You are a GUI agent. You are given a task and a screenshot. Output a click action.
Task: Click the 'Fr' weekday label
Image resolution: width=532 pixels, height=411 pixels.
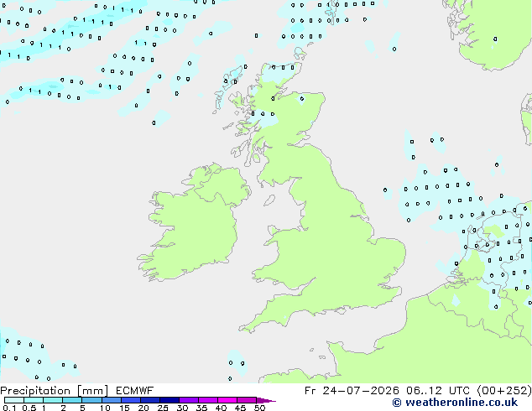[310, 391]
